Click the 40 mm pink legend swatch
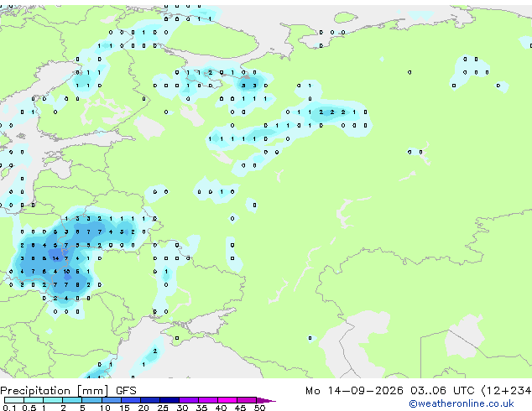The height and width of the screenshot is (411, 532). click(x=227, y=400)
